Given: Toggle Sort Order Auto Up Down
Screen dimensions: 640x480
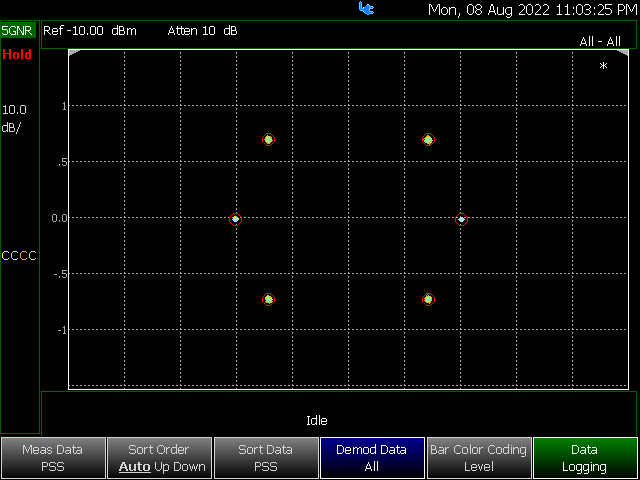Looking at the screenshot, I should coord(160,458).
